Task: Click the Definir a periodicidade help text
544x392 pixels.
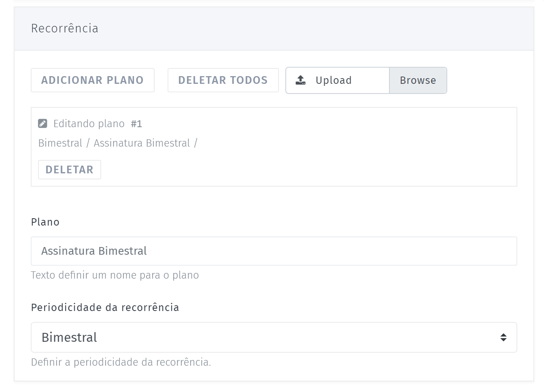Action: [121, 362]
